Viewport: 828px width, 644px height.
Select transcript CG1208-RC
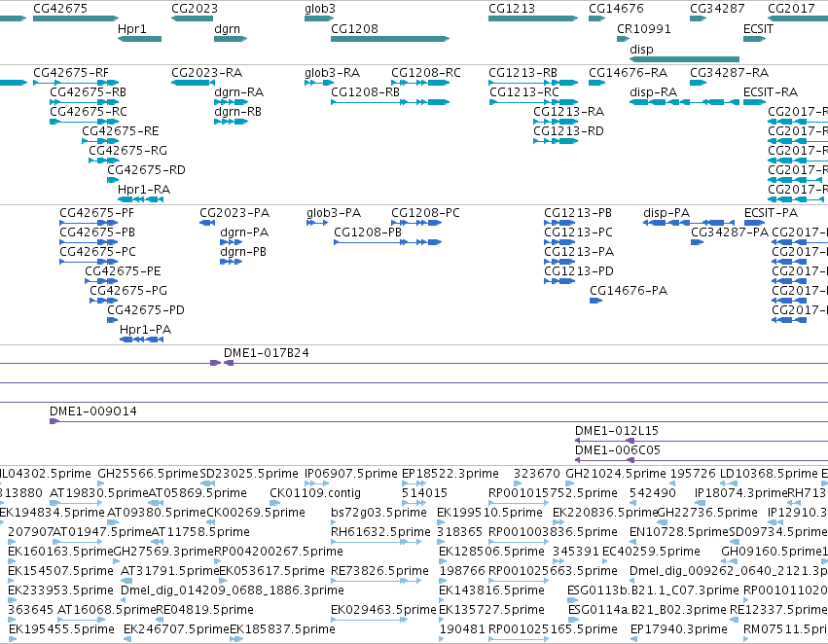pyautogui.click(x=420, y=83)
